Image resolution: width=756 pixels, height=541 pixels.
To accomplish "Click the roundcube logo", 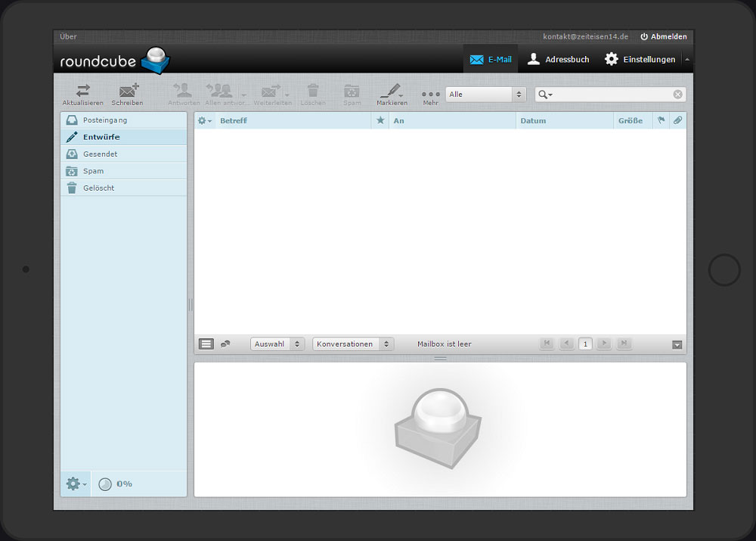I will pos(115,61).
